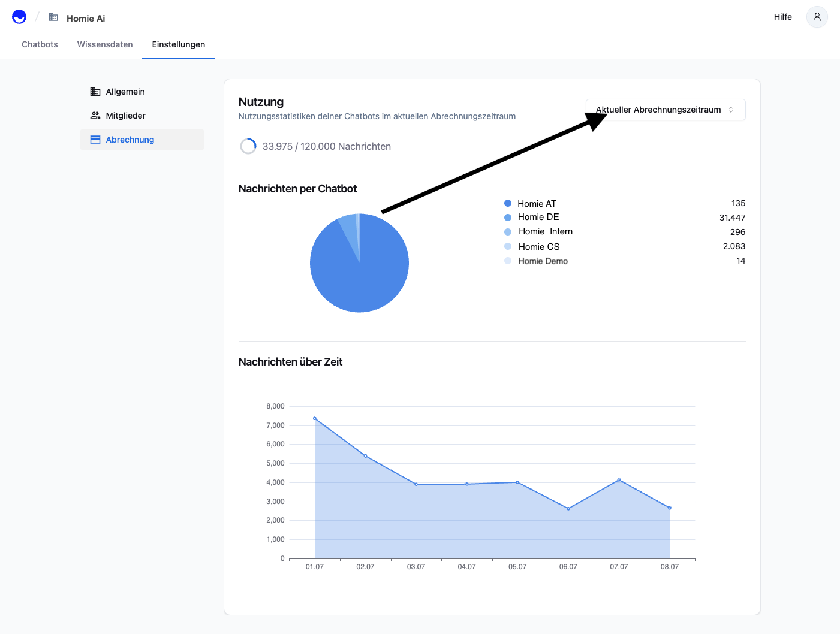Click the 135 message count value

pos(739,203)
